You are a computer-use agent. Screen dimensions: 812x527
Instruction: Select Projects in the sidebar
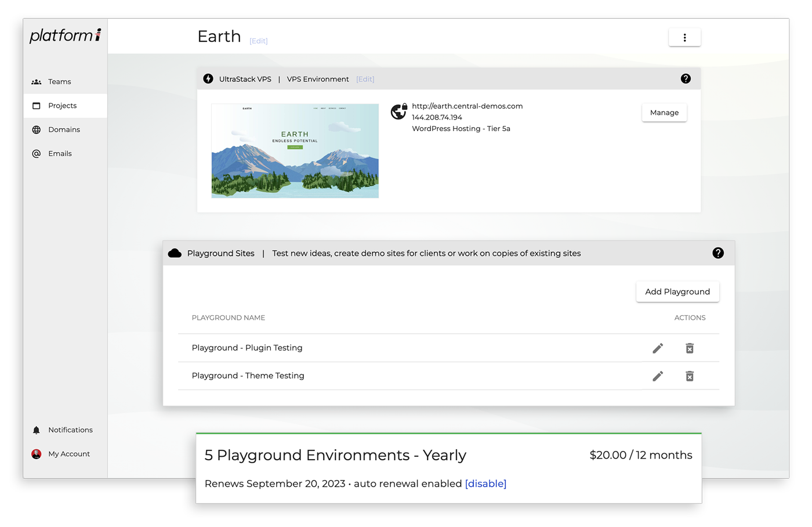pyautogui.click(x=62, y=106)
